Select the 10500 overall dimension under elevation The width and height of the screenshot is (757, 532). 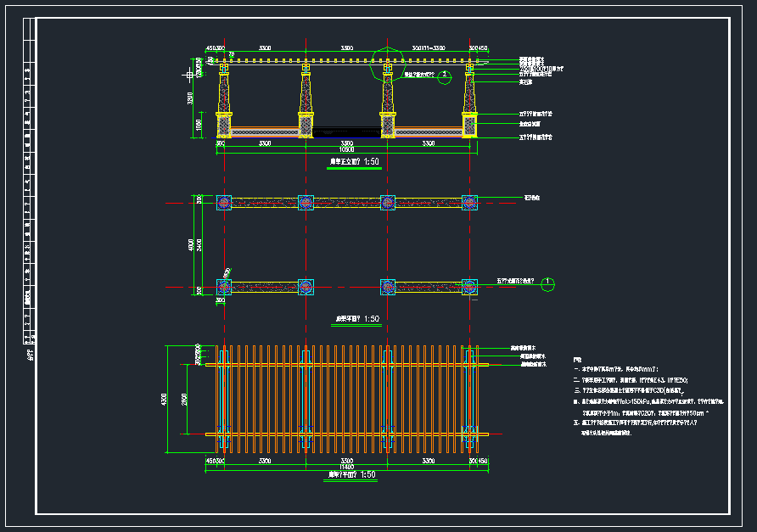(345, 149)
